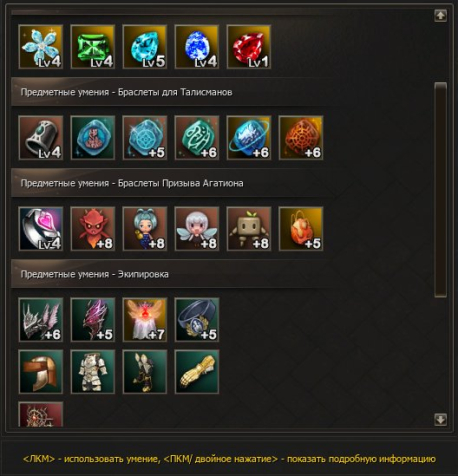Click the scroll down arrow button

click(440, 419)
